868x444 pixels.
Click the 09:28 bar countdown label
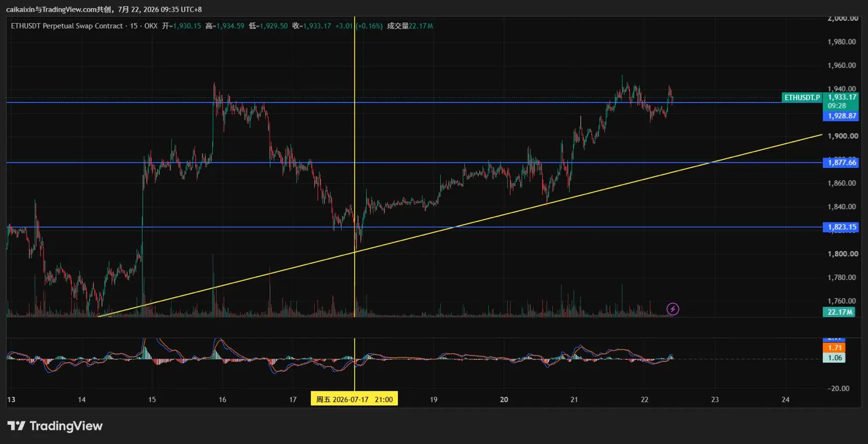coord(836,106)
